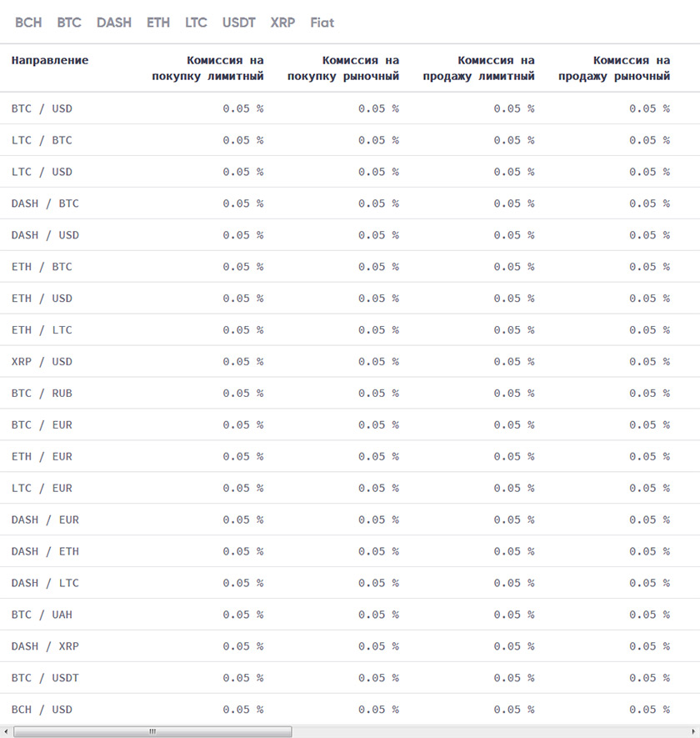Click right arrow of horizontal scrollbar

click(x=694, y=731)
